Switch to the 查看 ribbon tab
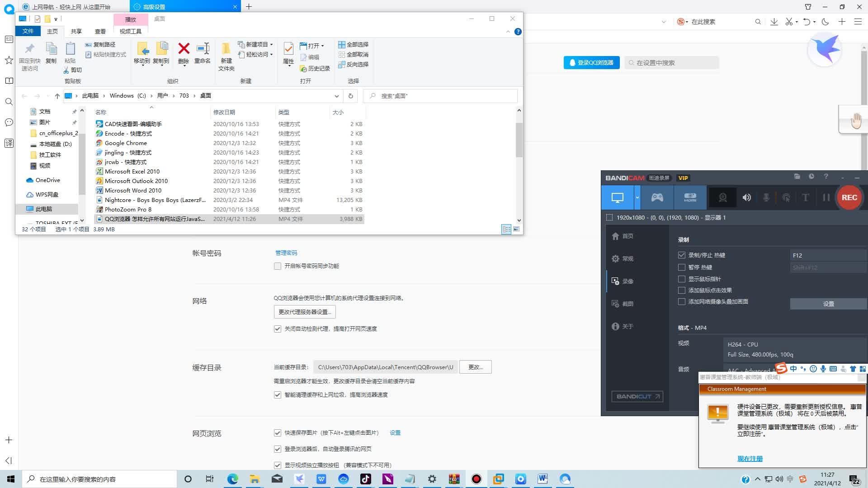 point(100,31)
